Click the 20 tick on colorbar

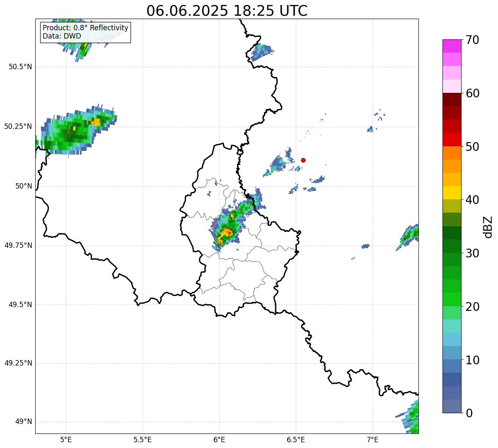pyautogui.click(x=473, y=307)
